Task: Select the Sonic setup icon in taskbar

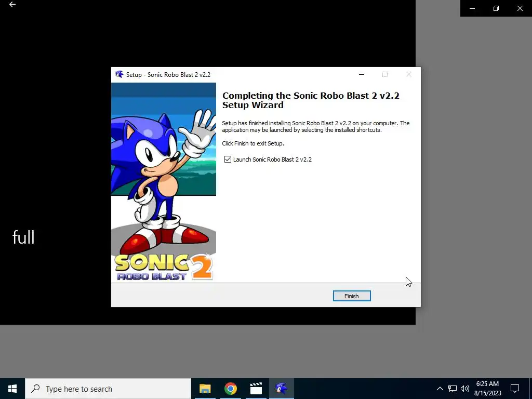Action: pos(281,389)
